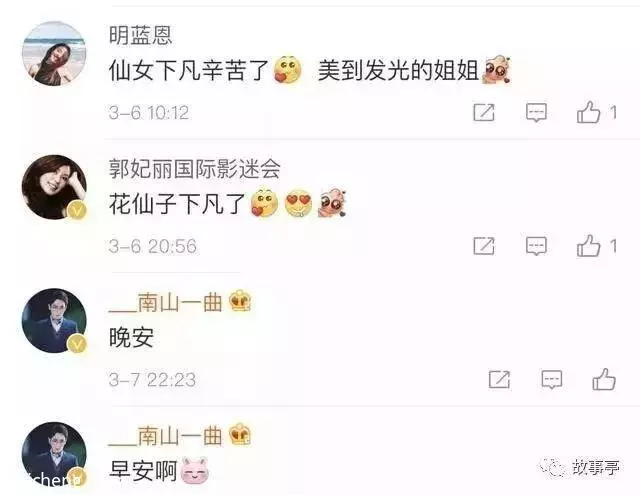The image size is (640, 495).
Task: Click crown badge beside 南山一曲 above 晚安
Action: point(240,301)
